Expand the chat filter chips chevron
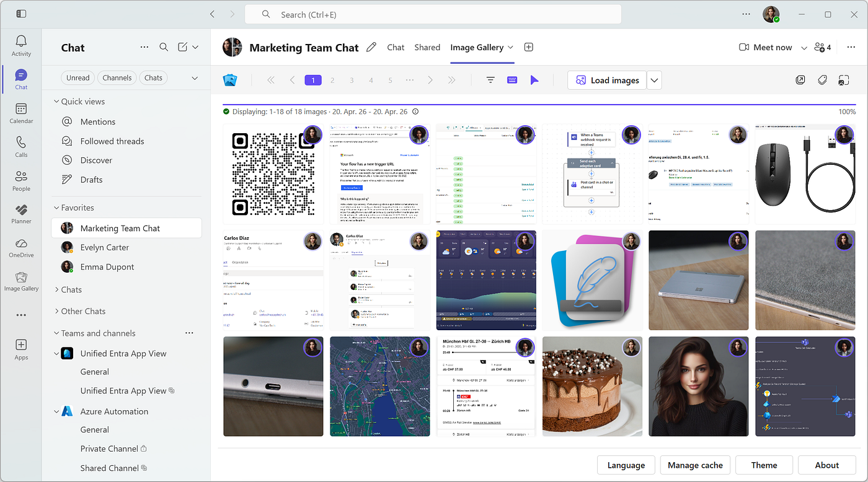868x482 pixels. (195, 78)
